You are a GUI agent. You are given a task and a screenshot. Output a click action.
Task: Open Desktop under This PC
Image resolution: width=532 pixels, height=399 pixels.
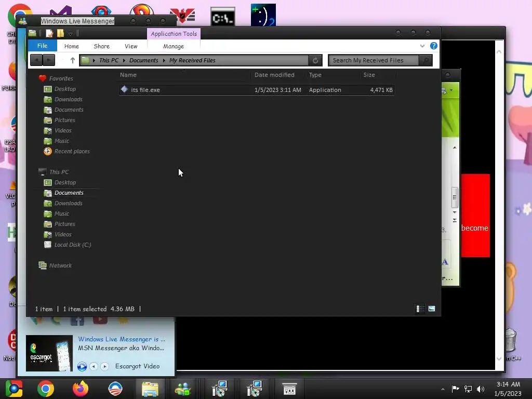[65, 182]
